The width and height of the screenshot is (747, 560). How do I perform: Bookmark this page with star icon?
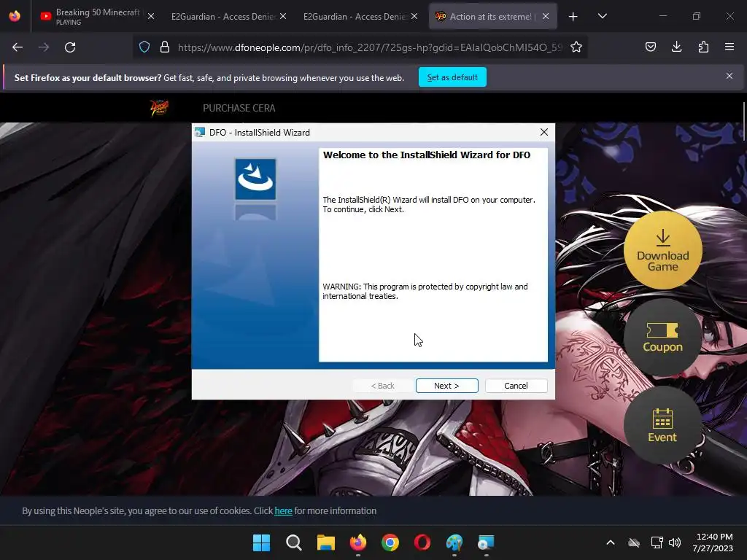click(576, 47)
